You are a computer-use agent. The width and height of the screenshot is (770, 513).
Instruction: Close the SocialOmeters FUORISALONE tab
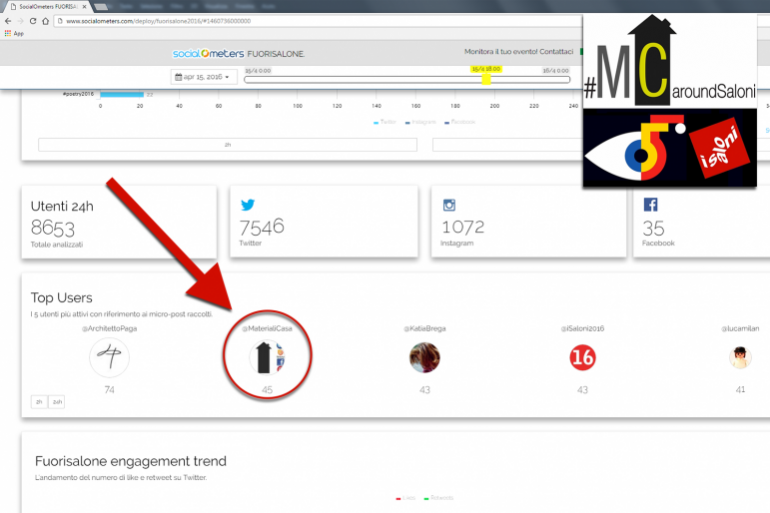tap(84, 6)
